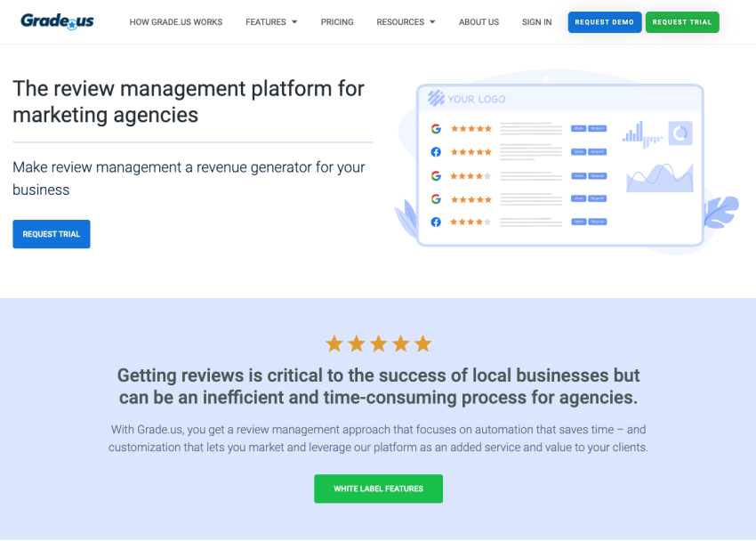Click the Grade.us logo

[x=58, y=21]
